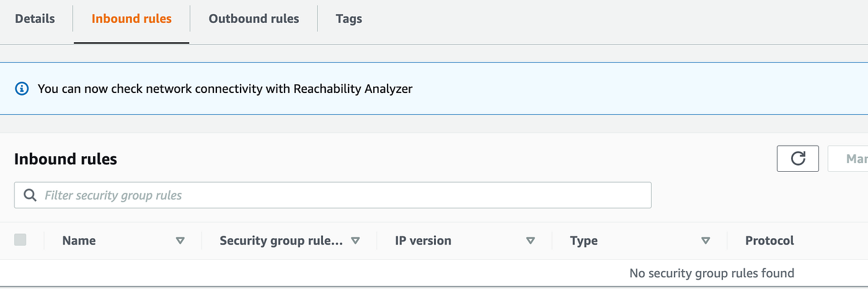Image resolution: width=868 pixels, height=289 pixels.
Task: Switch to the Details tab
Action: click(x=35, y=19)
